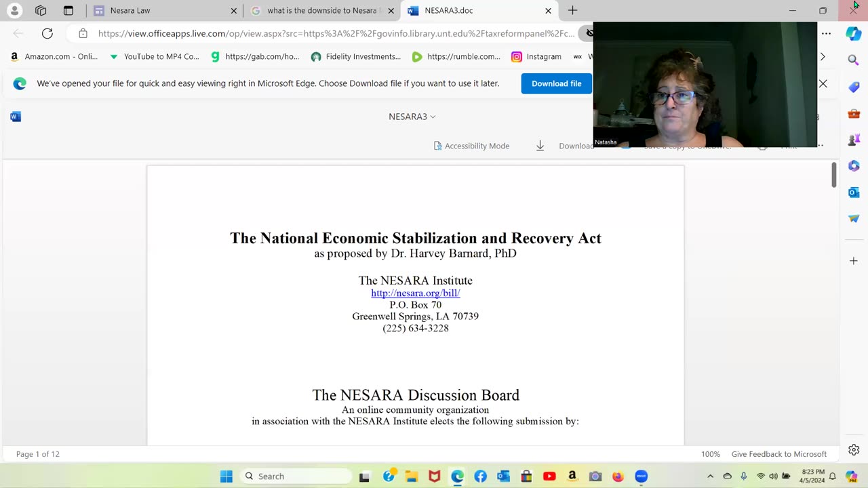Viewport: 868px width, 488px height.
Task: Open the Fidelity Investments bookmark
Action: point(356,56)
